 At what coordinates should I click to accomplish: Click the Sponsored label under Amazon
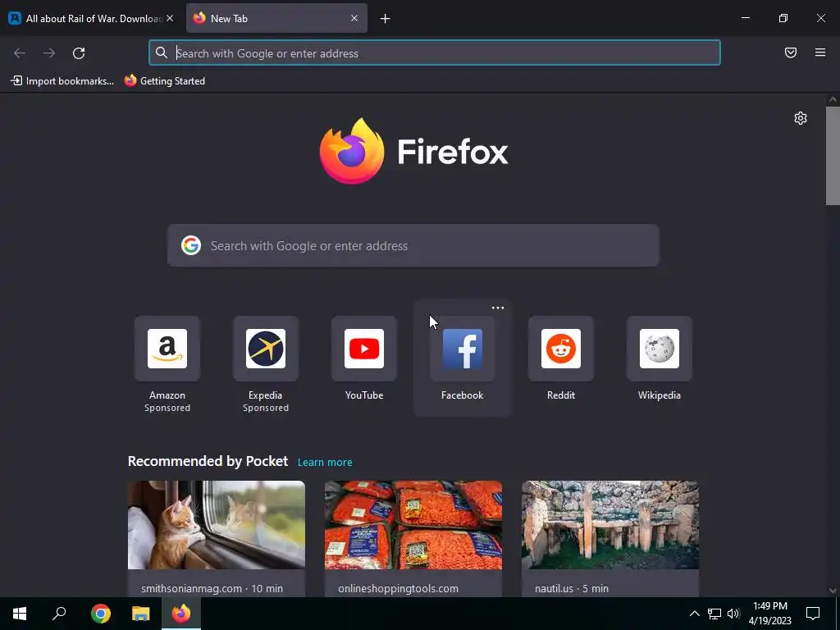coord(167,409)
